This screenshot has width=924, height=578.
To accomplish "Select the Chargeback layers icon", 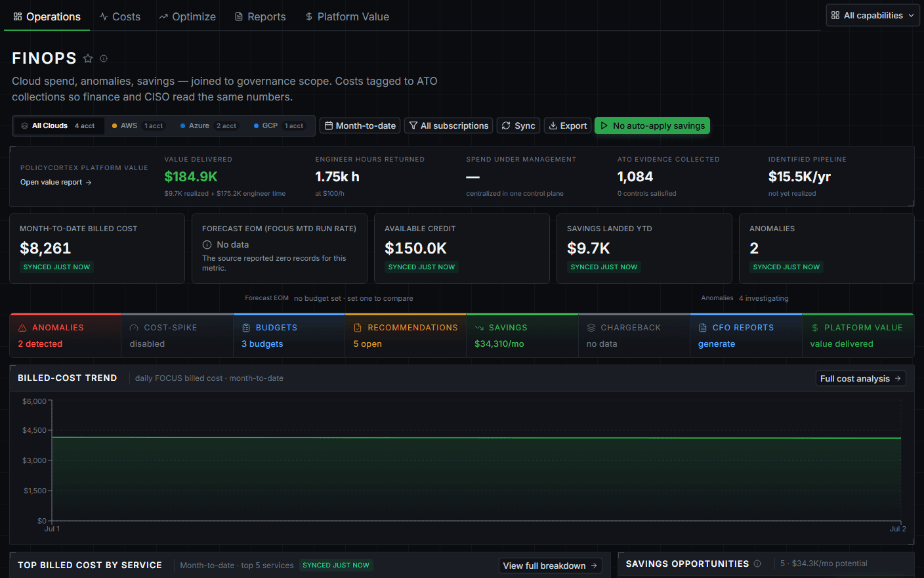I will [591, 328].
